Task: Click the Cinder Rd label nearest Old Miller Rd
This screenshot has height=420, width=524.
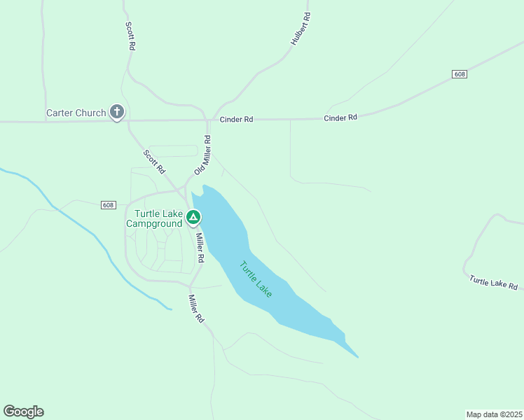Action: 236,120
